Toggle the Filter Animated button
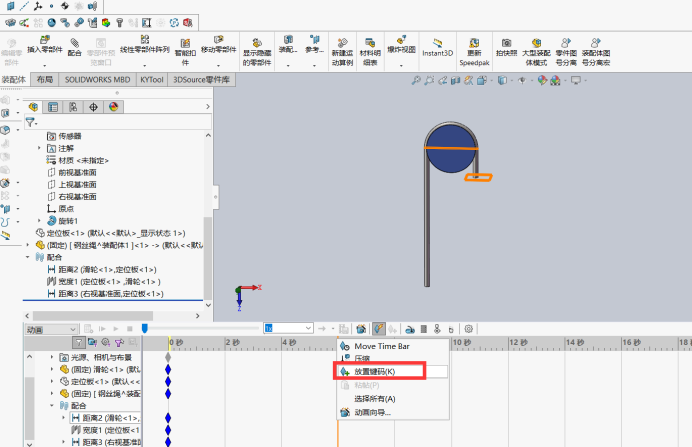The image size is (692, 447). click(92, 342)
